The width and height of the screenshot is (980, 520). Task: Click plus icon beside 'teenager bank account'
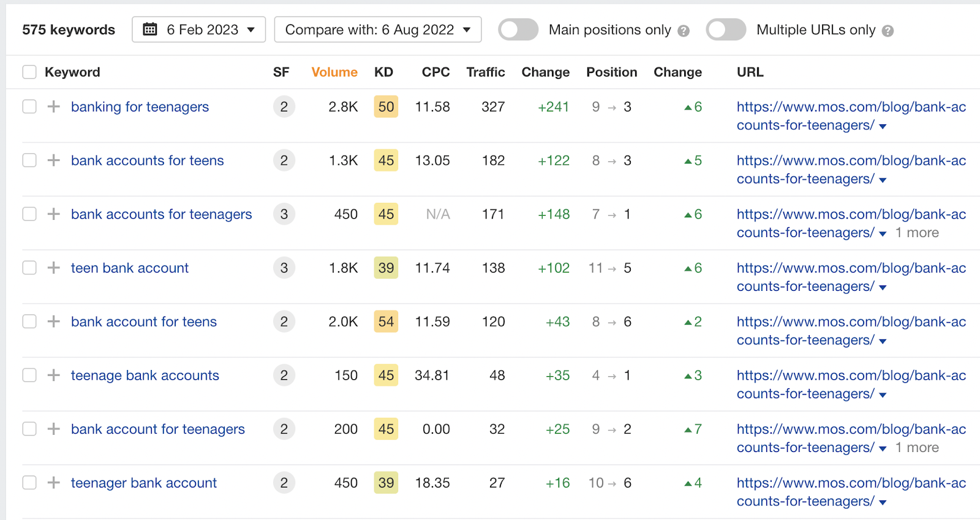point(54,483)
